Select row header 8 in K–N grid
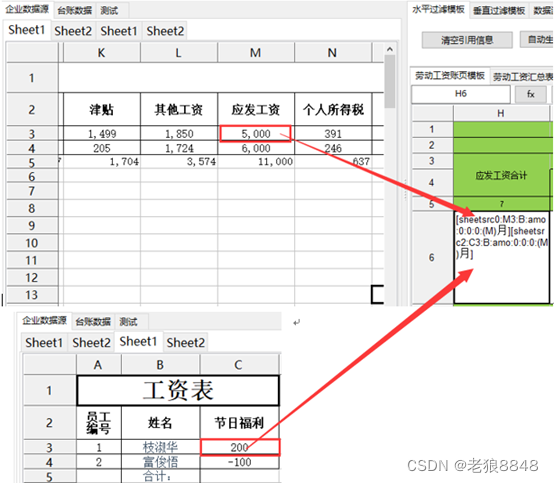Viewport: 554px width, 483px height. coord(32,208)
